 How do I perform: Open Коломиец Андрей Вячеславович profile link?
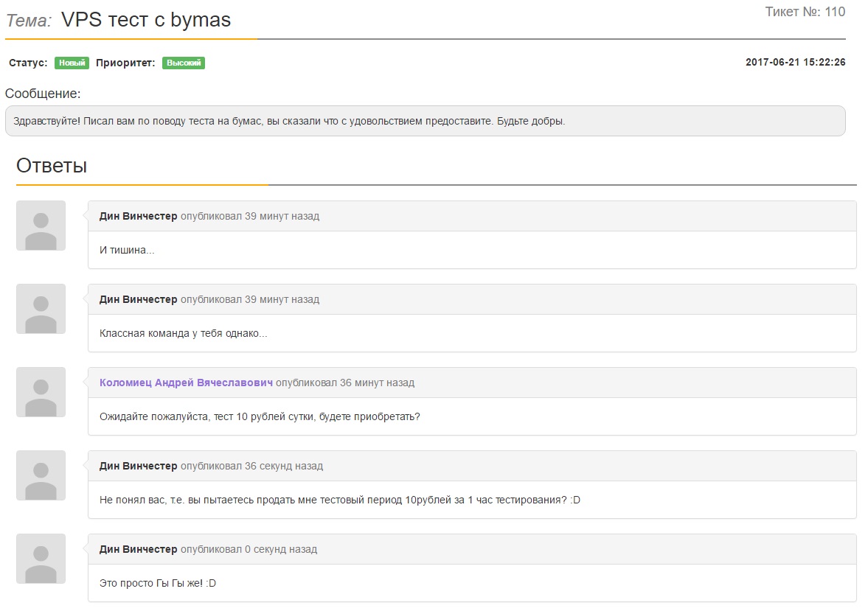[x=186, y=383]
